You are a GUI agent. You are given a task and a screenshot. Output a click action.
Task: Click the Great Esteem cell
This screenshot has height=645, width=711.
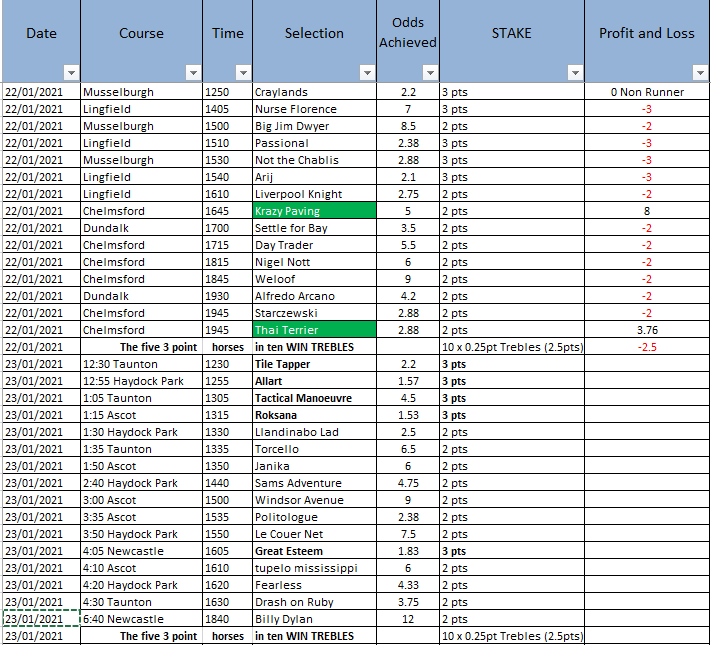click(314, 551)
